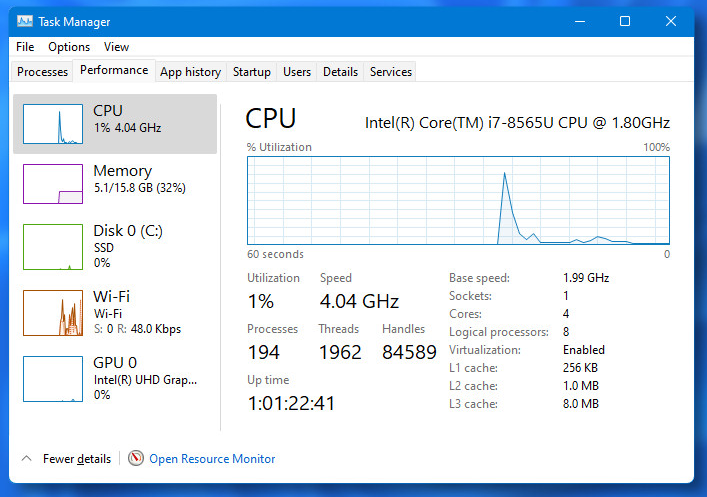Open the Startup tab
The height and width of the screenshot is (497, 707).
tap(252, 72)
